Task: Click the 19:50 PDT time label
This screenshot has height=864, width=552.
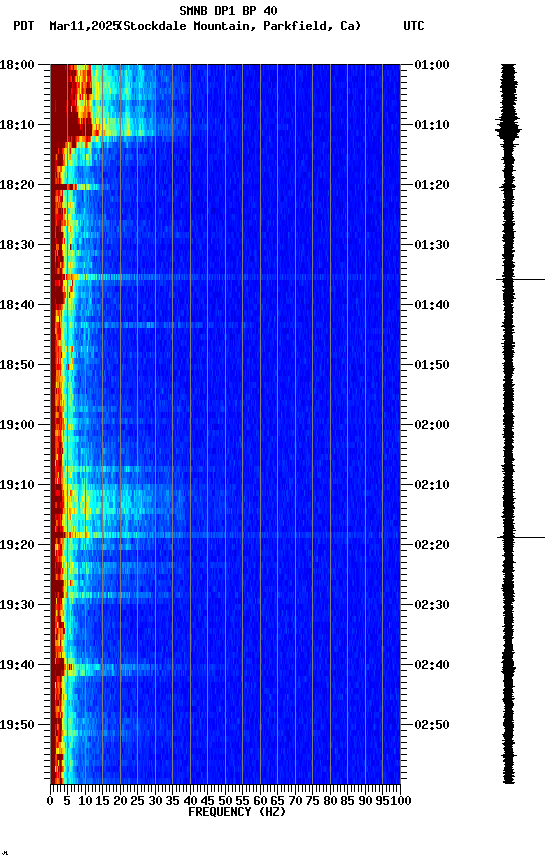Action: [17, 725]
